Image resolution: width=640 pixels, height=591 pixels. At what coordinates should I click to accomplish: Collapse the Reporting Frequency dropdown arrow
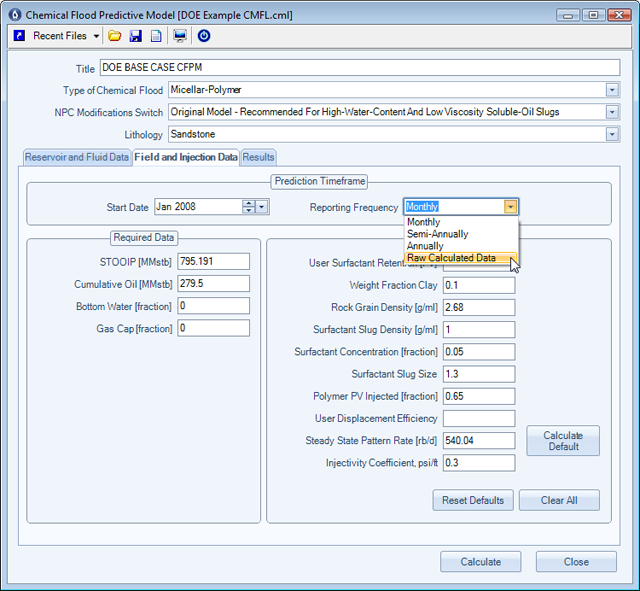(x=510, y=207)
